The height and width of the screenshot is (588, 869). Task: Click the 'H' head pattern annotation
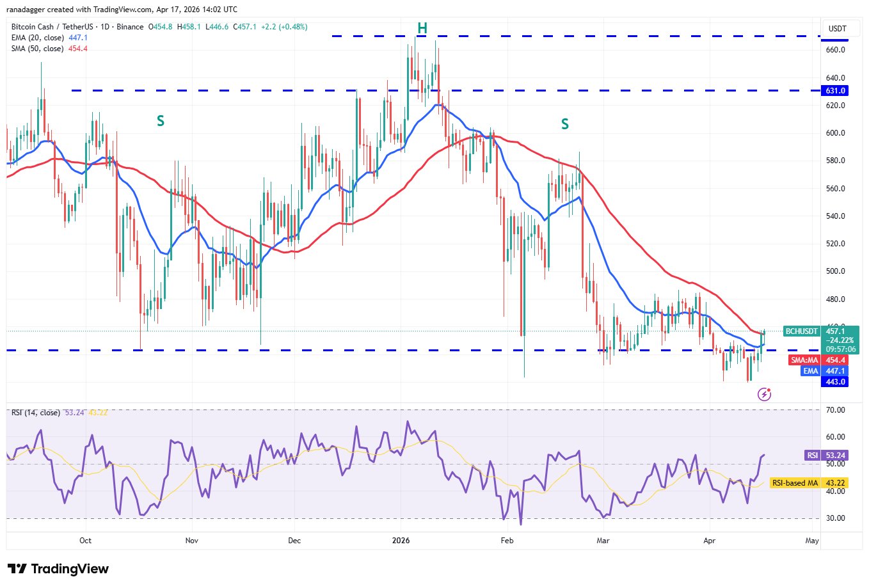422,28
